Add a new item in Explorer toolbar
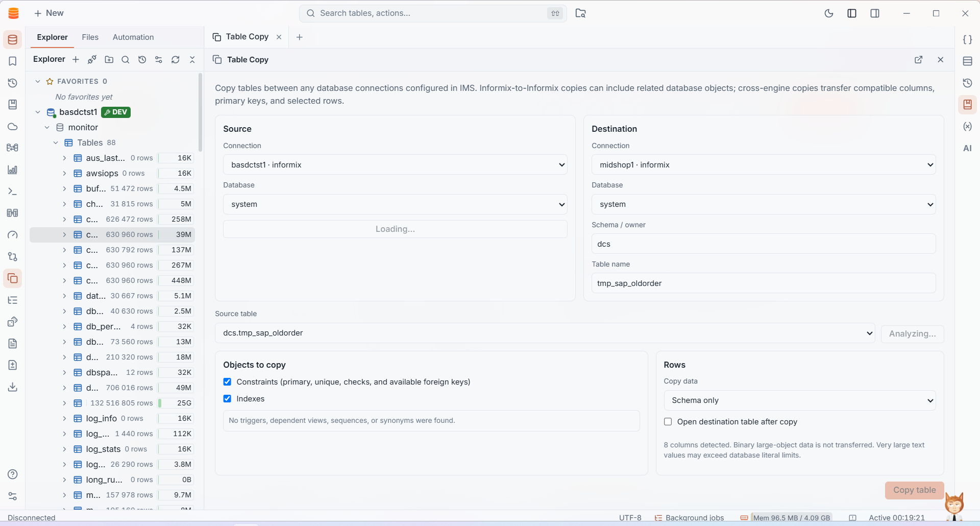 (76, 60)
